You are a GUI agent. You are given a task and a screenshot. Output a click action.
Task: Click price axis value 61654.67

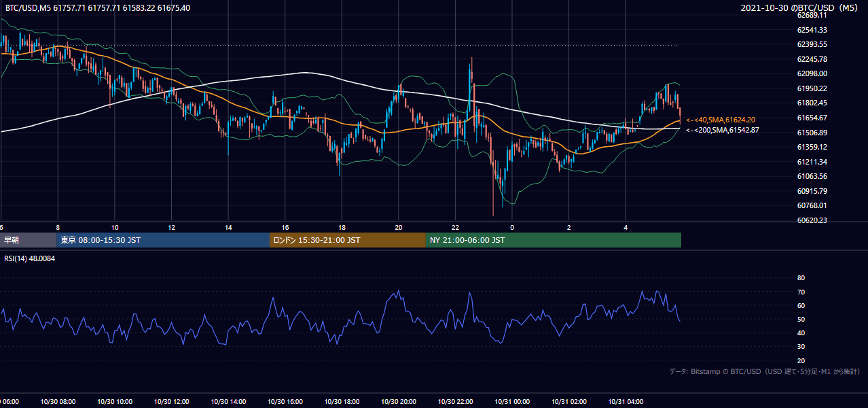[x=812, y=118]
